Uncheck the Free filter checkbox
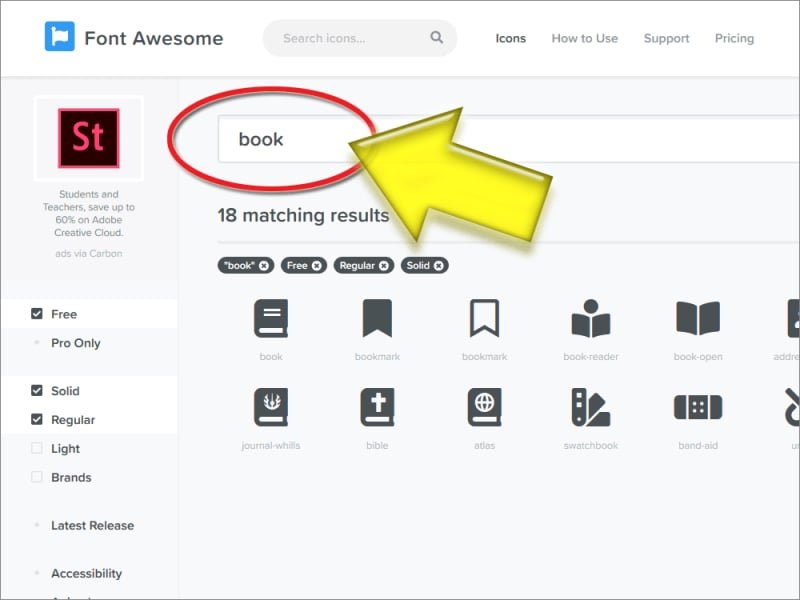800x600 pixels. tap(37, 314)
